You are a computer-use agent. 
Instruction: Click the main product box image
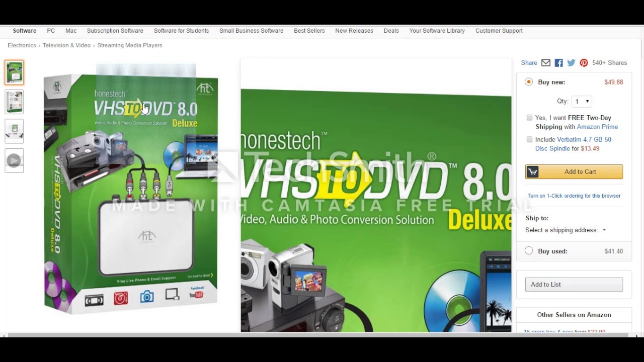(131, 194)
